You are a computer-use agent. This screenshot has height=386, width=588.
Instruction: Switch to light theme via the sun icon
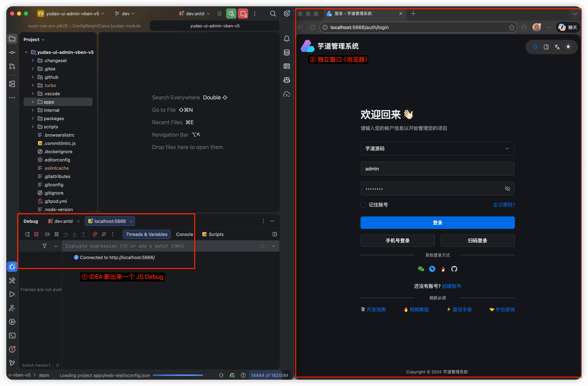coord(568,47)
